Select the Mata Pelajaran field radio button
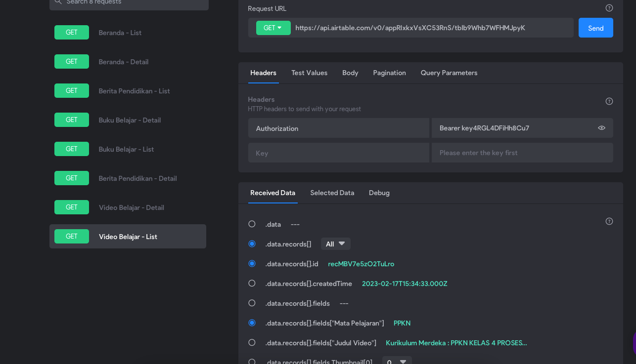 (252, 323)
